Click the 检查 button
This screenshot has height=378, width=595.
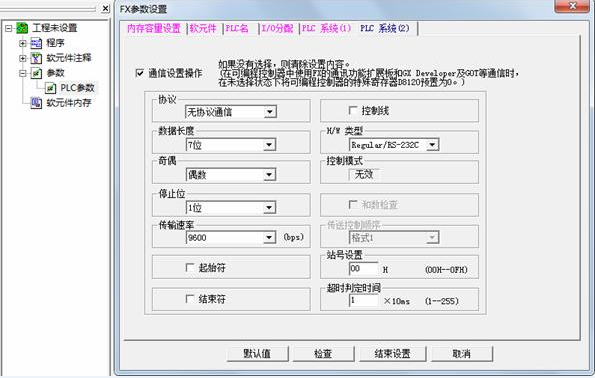323,354
